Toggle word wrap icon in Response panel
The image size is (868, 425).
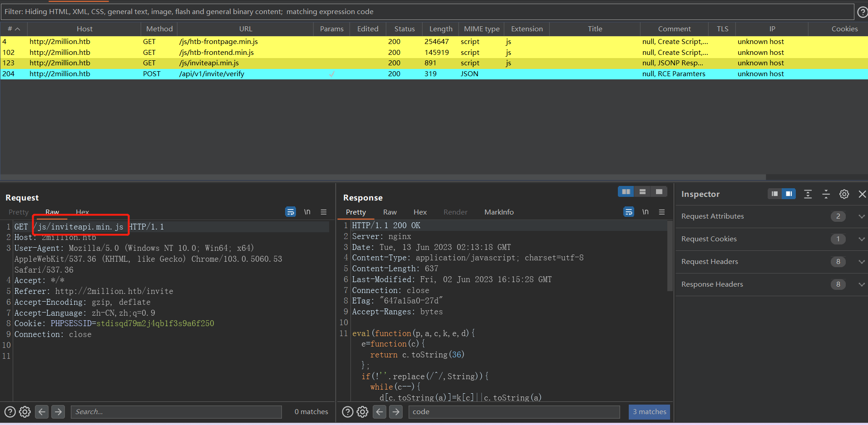coord(629,212)
